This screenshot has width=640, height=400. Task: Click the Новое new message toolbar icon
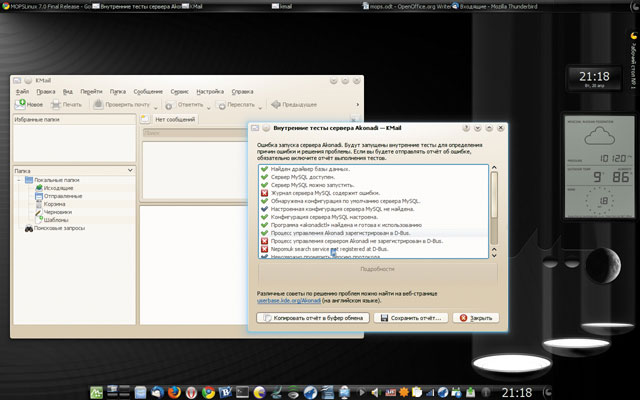20,104
